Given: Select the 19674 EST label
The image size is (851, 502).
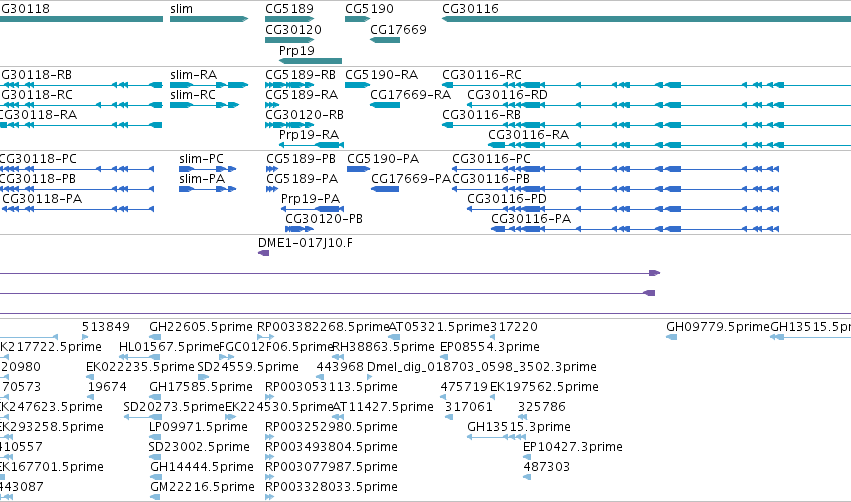Looking at the screenshot, I should 107,387.
